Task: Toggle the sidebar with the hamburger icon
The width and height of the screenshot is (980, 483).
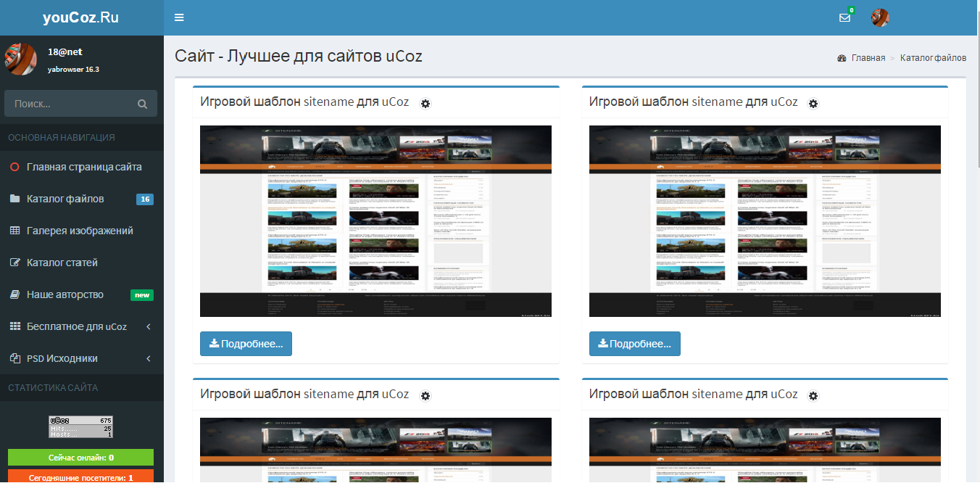Action: 179,17
